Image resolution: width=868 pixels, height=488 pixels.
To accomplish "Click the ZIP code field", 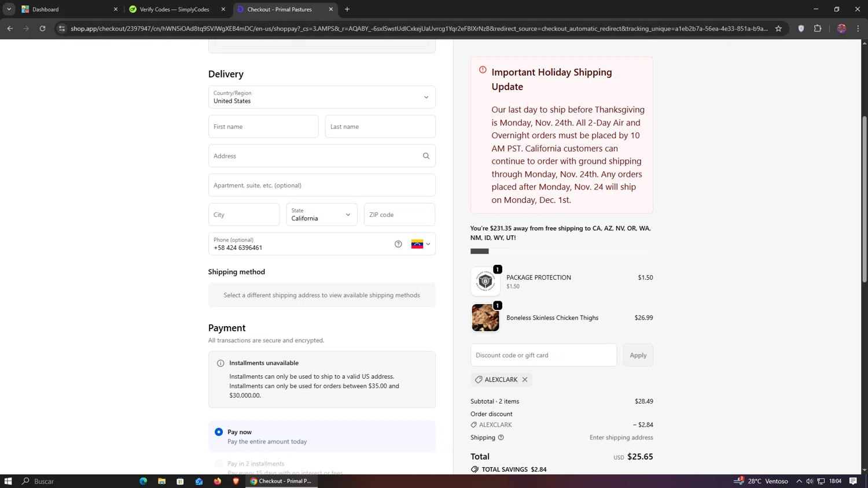I will pyautogui.click(x=399, y=215).
